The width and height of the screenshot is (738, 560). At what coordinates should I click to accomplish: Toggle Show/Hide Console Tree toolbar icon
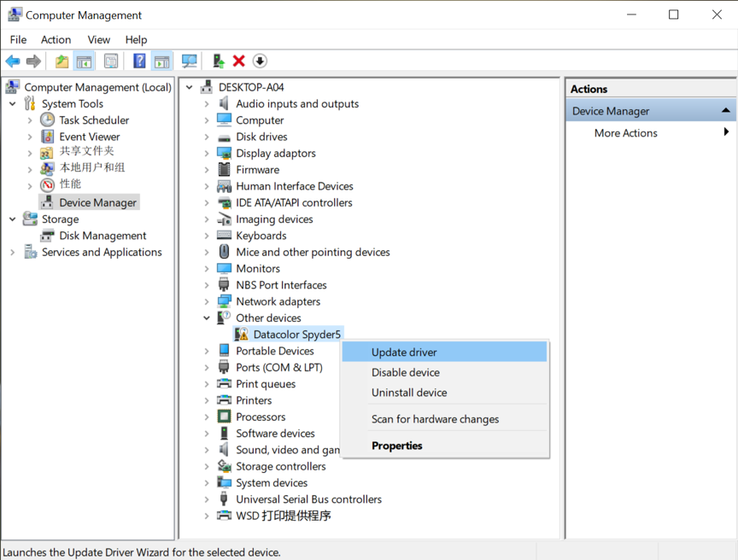click(x=85, y=61)
